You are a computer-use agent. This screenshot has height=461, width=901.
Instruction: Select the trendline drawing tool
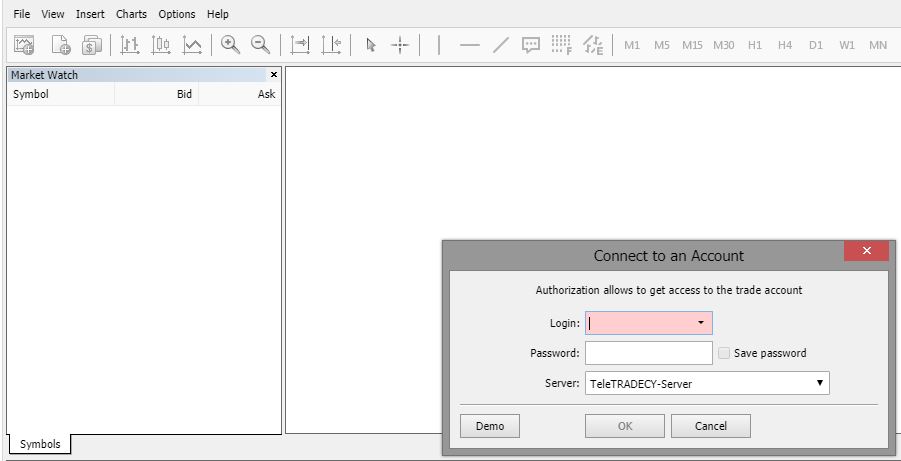point(500,45)
